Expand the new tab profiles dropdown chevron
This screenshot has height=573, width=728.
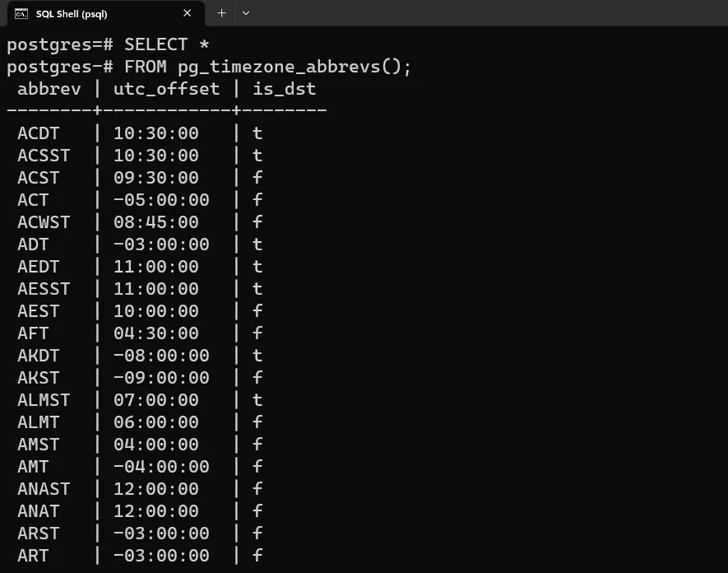(246, 13)
